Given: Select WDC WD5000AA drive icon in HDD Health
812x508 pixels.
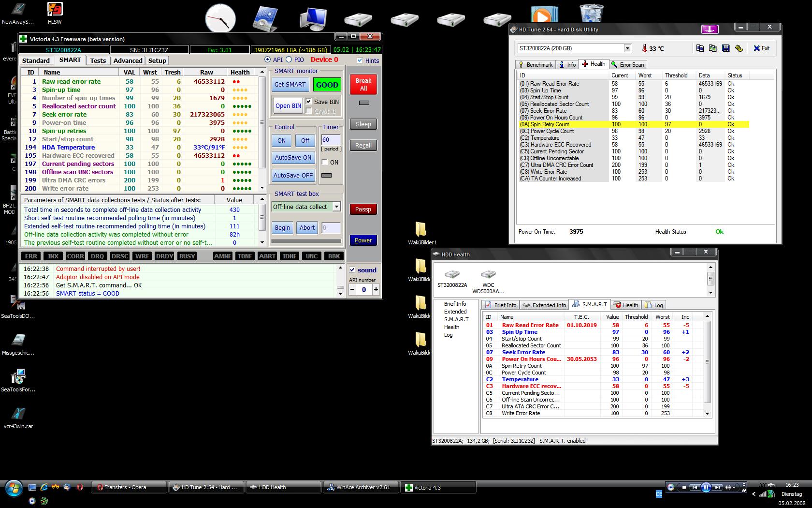Looking at the screenshot, I should coord(488,281).
